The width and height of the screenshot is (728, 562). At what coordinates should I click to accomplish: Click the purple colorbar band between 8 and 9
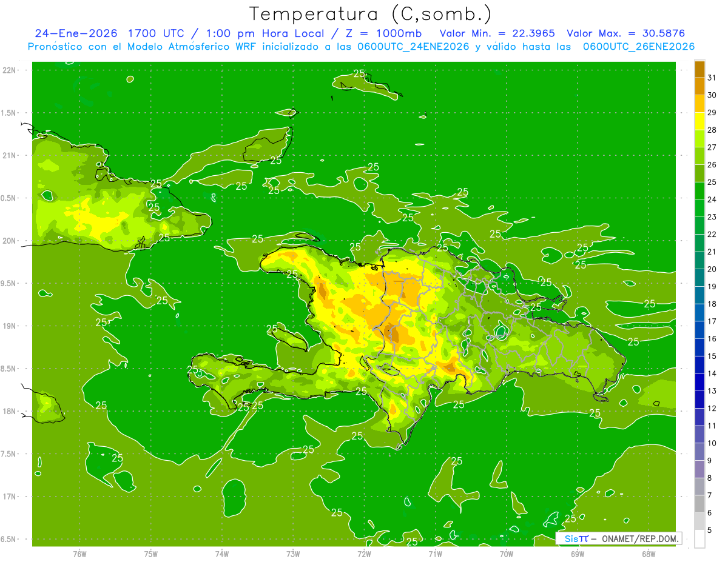[x=699, y=469]
